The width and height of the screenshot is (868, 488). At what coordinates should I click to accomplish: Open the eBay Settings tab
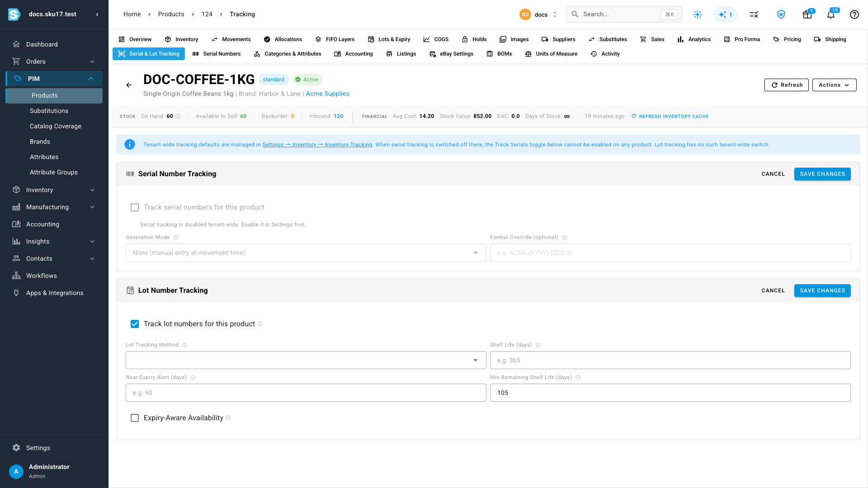point(451,54)
